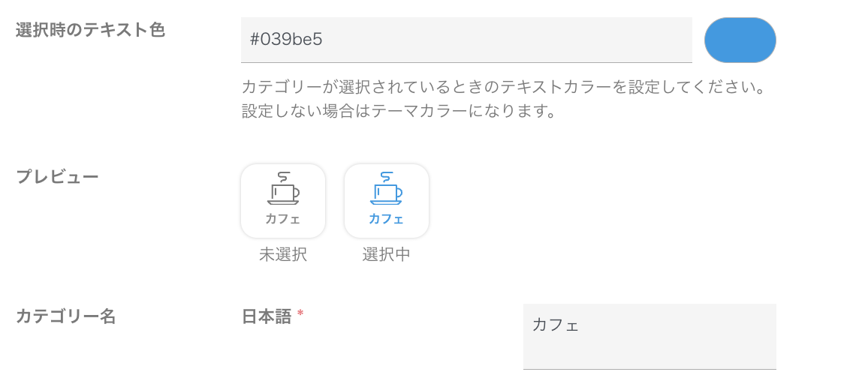
Task: Click the 選択時のテキスト色 label
Action: point(90,30)
